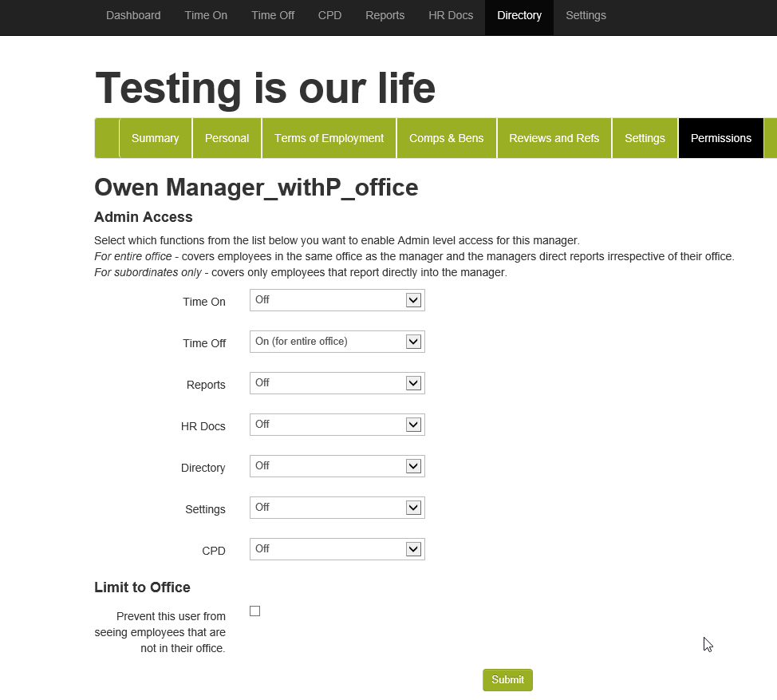Open Dashboard in the top navigation
Viewport: 777px width, 700px height.
tap(133, 15)
